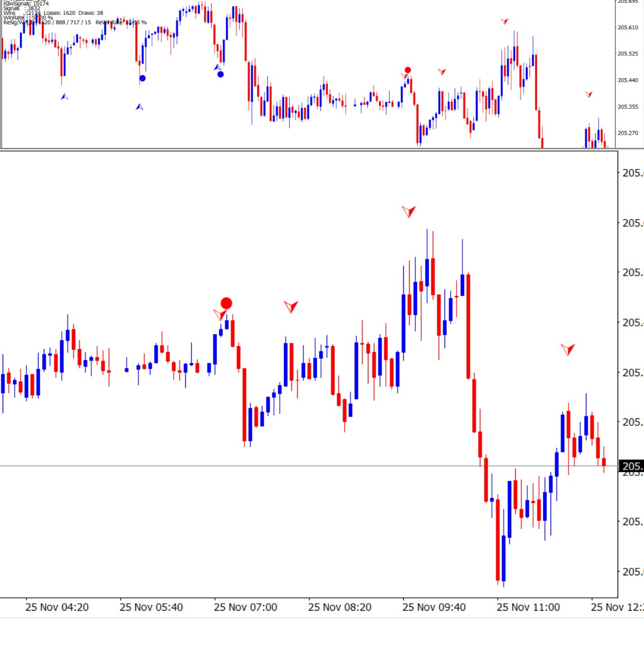This screenshot has height=655, width=644.
Task: Click the rightmost red sell arrow in upper chart
Action: coord(589,95)
